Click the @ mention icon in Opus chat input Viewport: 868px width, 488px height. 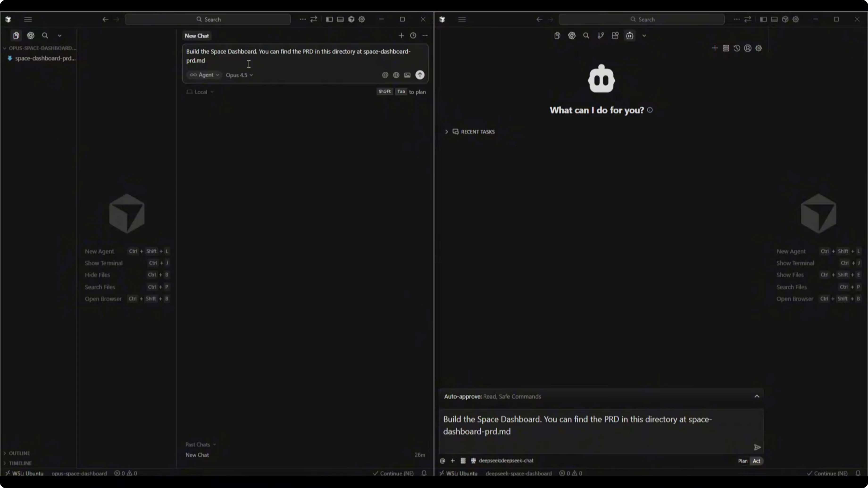(385, 75)
